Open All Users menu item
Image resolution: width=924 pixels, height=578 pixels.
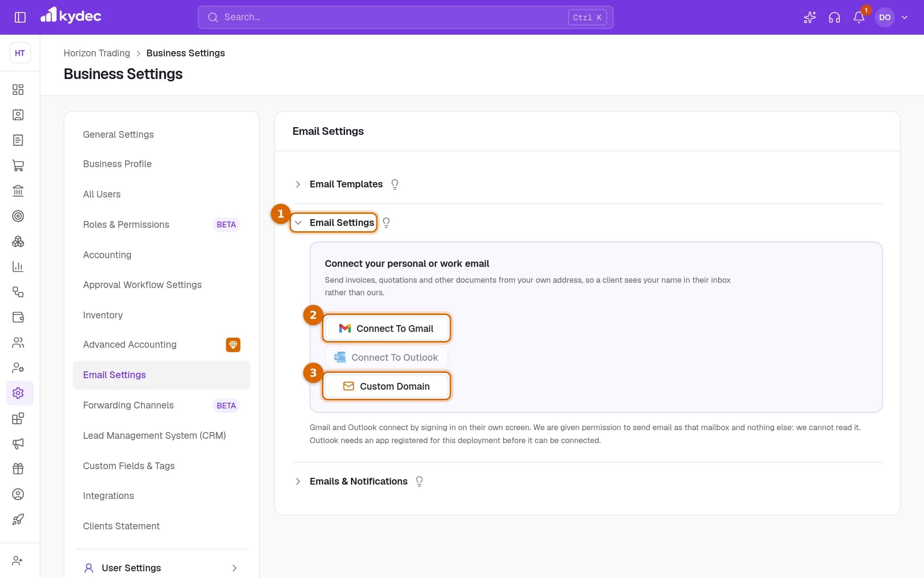162,194
